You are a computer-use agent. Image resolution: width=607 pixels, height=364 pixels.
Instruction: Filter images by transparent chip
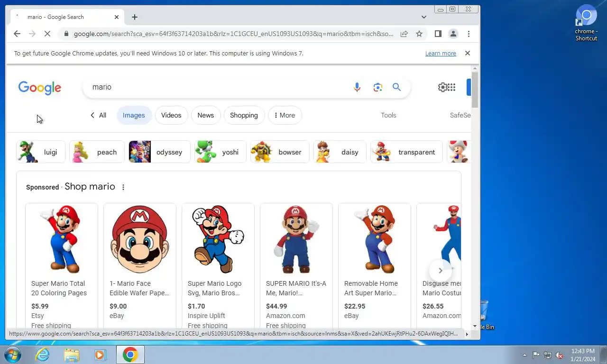[x=406, y=152]
